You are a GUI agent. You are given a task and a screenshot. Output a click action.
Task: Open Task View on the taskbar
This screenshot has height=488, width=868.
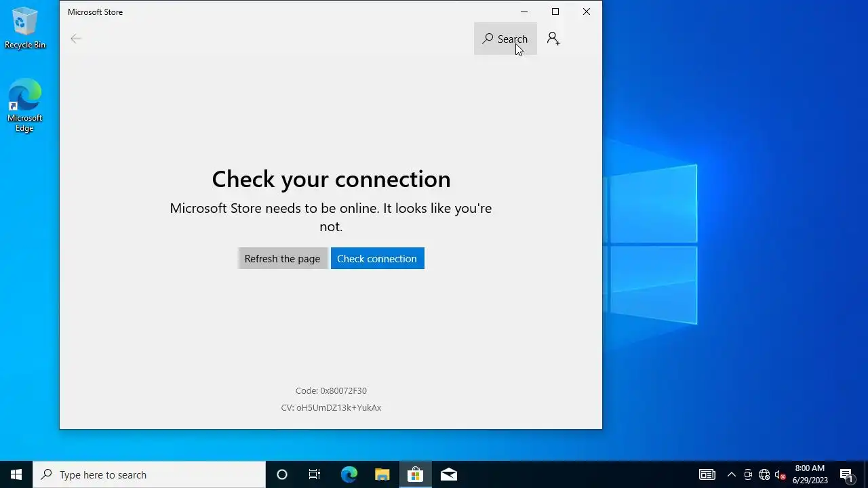pyautogui.click(x=315, y=474)
